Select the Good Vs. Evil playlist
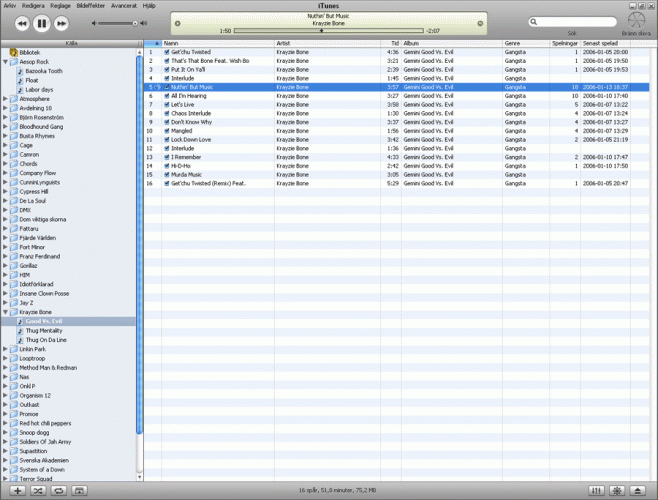This screenshot has width=658, height=500. (x=68, y=321)
